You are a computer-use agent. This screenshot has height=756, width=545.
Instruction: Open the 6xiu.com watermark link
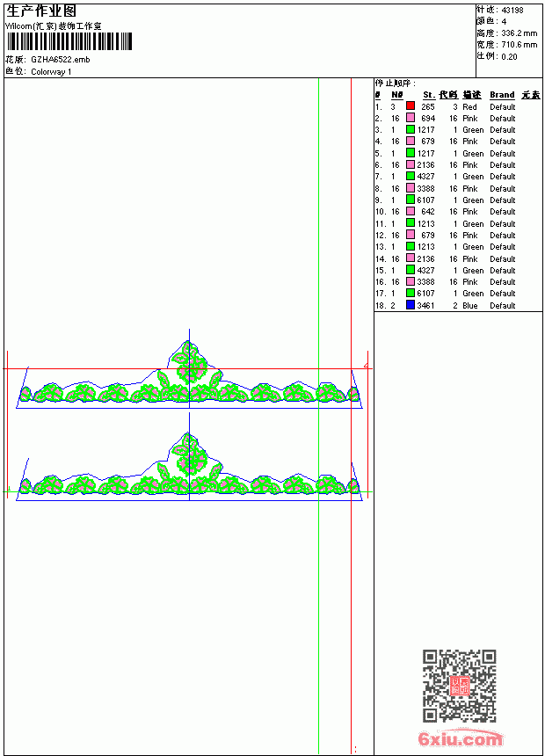point(461,738)
